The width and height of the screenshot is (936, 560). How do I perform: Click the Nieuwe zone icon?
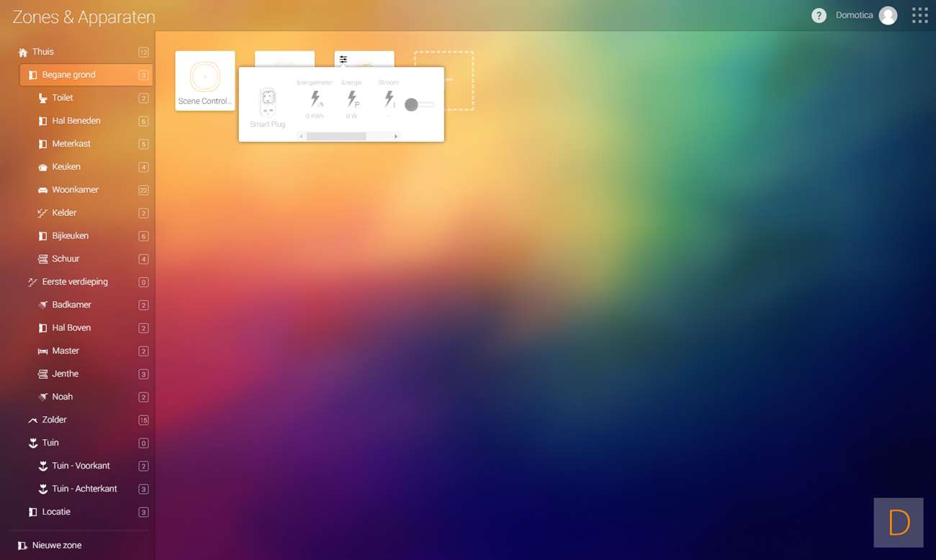(23, 546)
